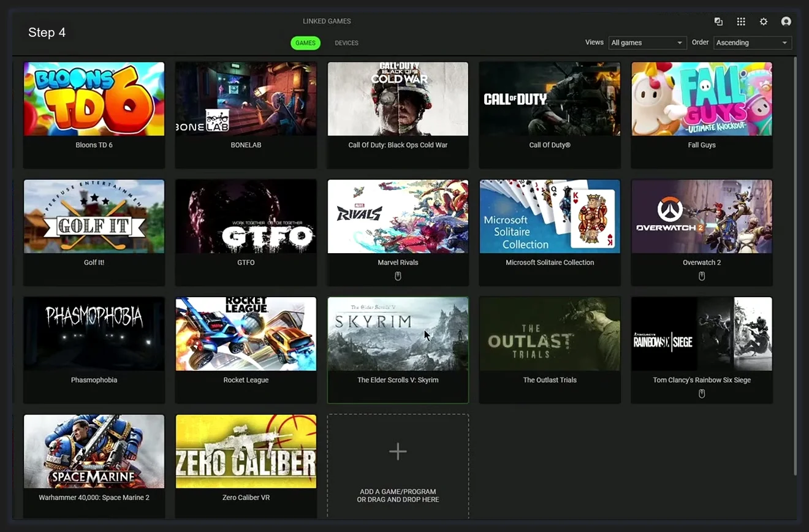Open the Rocket League game tile
This screenshot has width=809, height=532.
pos(246,334)
